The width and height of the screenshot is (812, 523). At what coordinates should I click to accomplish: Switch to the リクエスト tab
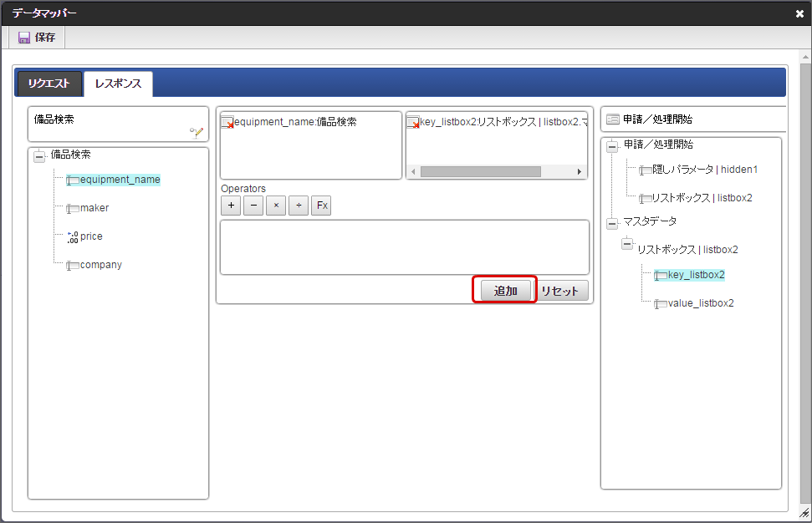49,84
